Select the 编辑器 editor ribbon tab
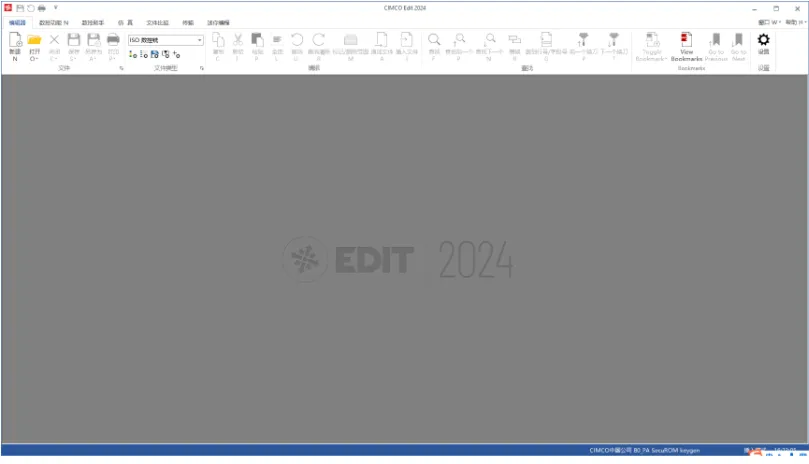 pos(17,23)
